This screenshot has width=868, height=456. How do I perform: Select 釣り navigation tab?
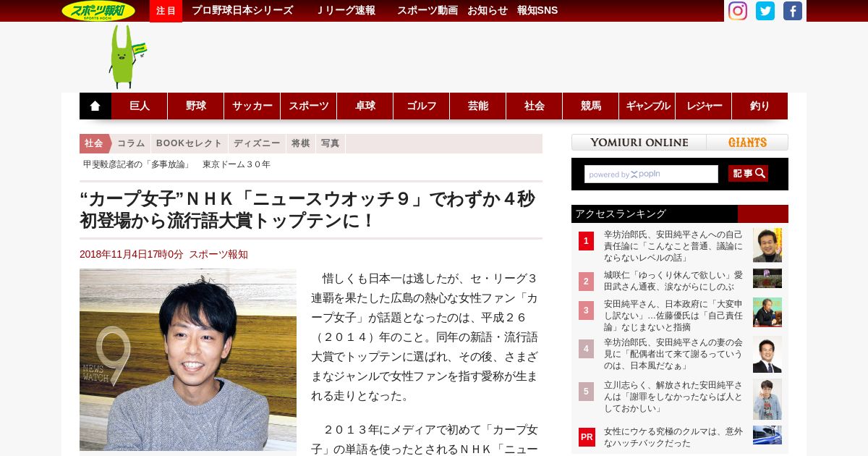pos(759,106)
